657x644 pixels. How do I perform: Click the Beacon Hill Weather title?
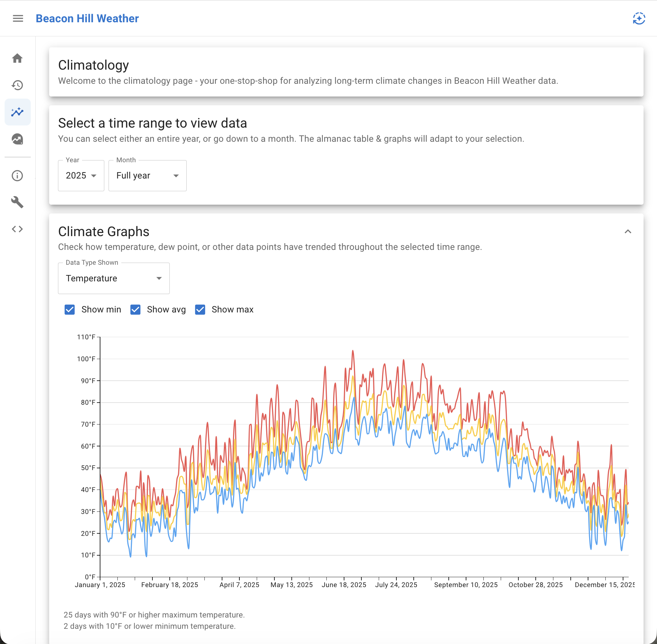pyautogui.click(x=87, y=18)
